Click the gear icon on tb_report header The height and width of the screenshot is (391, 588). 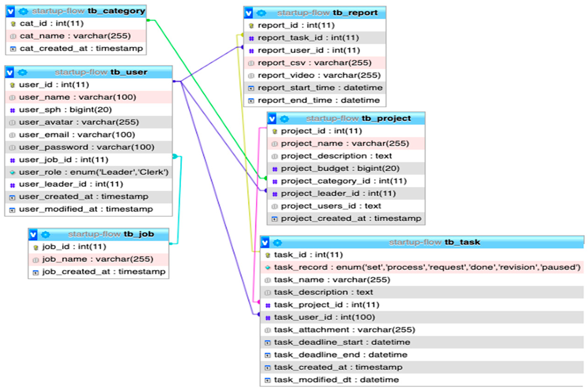tap(261, 13)
